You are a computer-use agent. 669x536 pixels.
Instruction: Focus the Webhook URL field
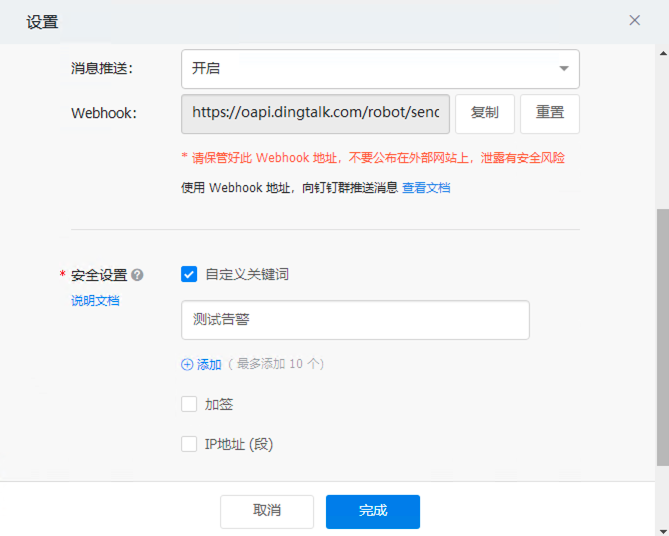[315, 113]
